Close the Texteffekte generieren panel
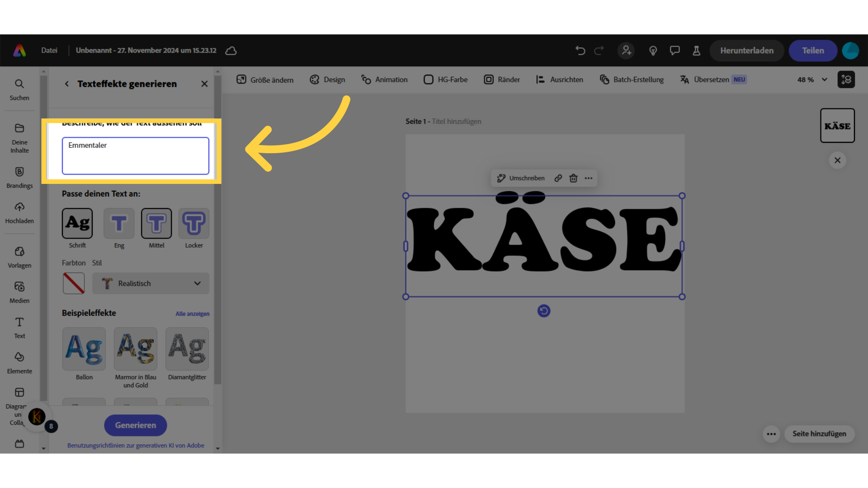 pyautogui.click(x=204, y=84)
